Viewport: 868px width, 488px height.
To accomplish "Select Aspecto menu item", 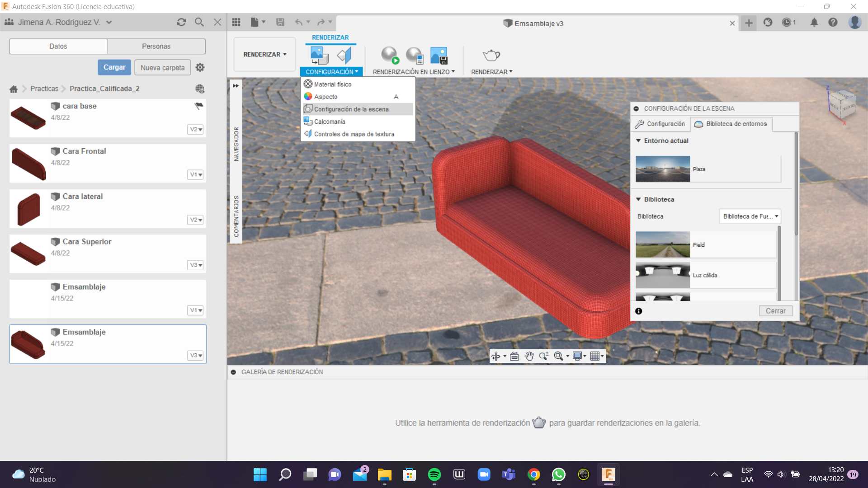I will pos(358,97).
